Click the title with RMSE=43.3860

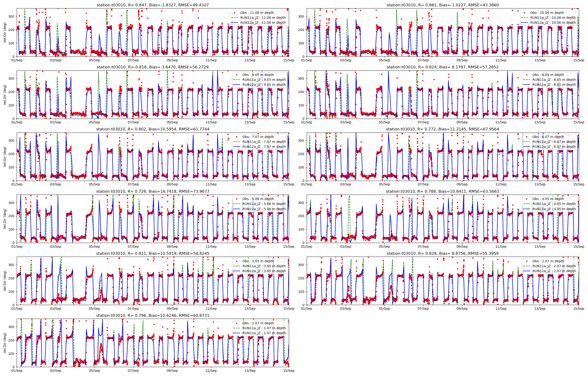click(442, 5)
